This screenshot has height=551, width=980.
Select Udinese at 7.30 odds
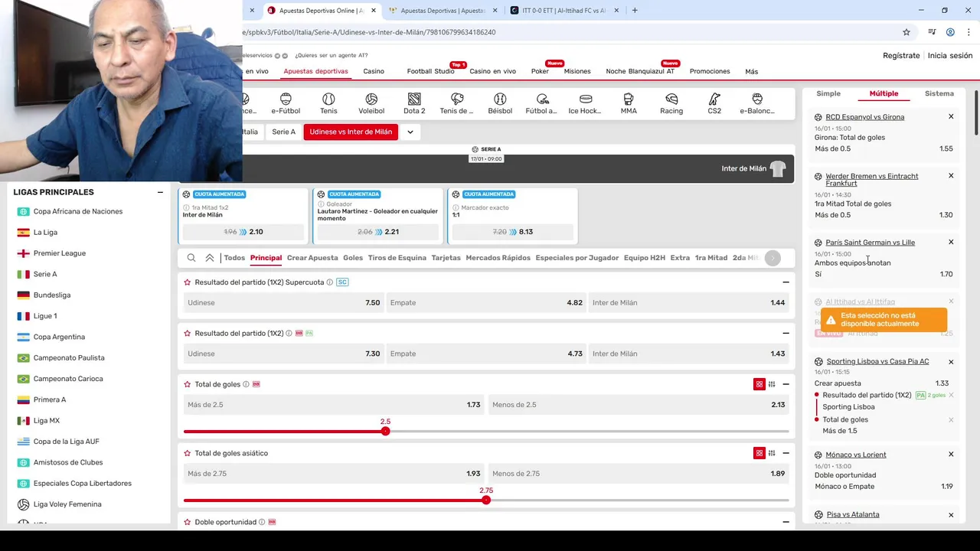point(283,354)
